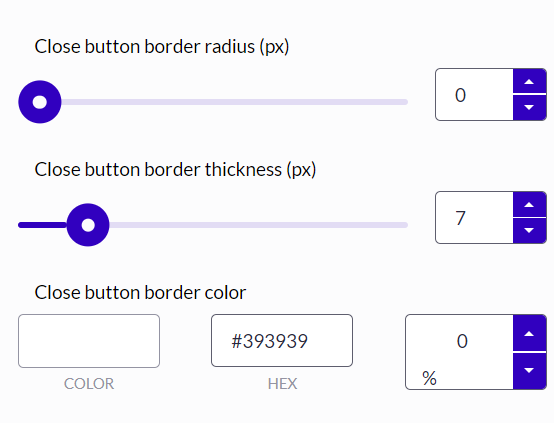Open the close button border color swatch
The height and width of the screenshot is (423, 554).
89,341
